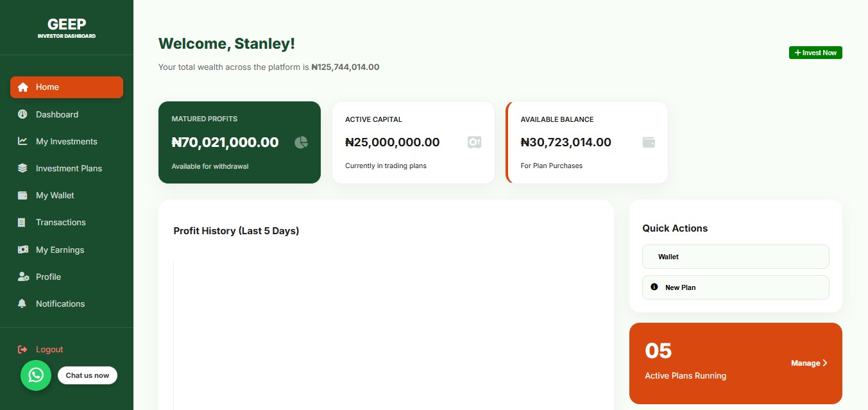Click the My Wallet icon in sidebar
The width and height of the screenshot is (868, 410).
pyautogui.click(x=23, y=195)
